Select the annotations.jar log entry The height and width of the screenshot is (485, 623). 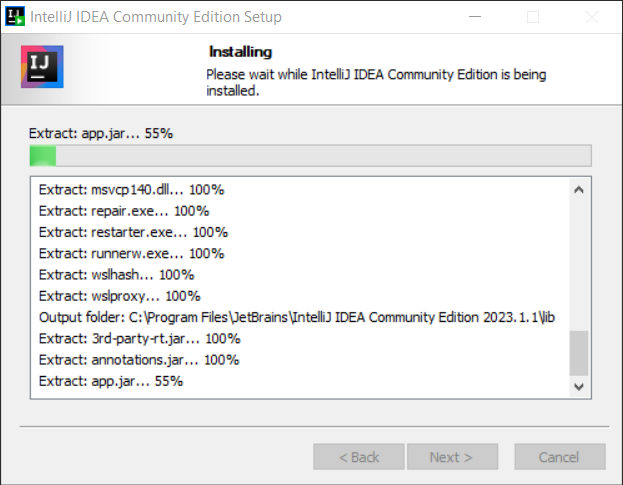[138, 360]
